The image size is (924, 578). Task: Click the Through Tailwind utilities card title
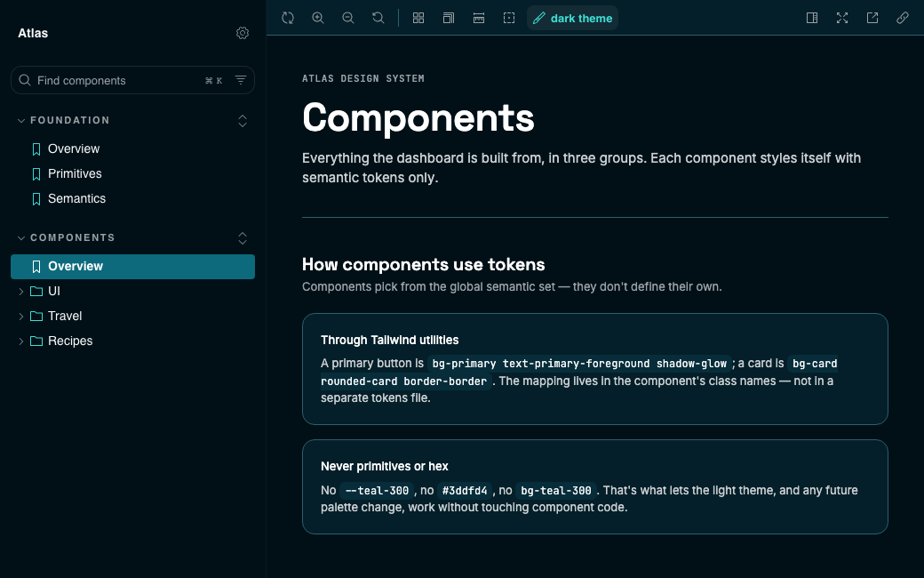[389, 340]
